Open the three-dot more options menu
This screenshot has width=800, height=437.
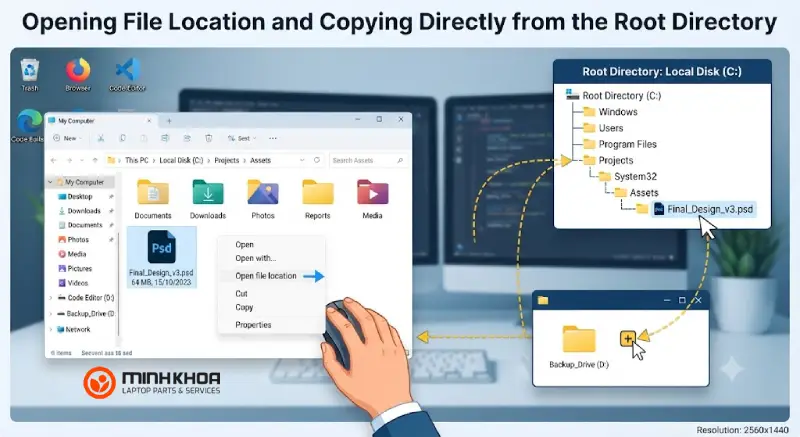tap(273, 138)
